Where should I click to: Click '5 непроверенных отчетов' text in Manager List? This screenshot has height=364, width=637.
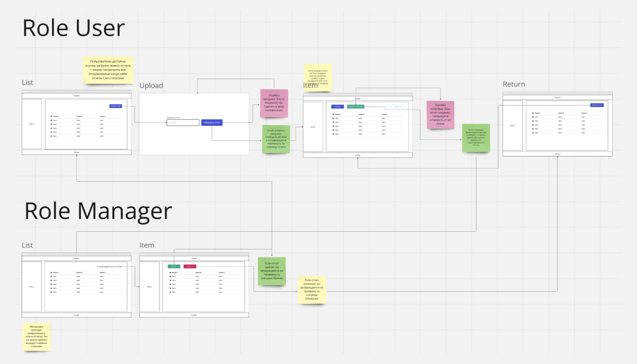tap(109, 267)
